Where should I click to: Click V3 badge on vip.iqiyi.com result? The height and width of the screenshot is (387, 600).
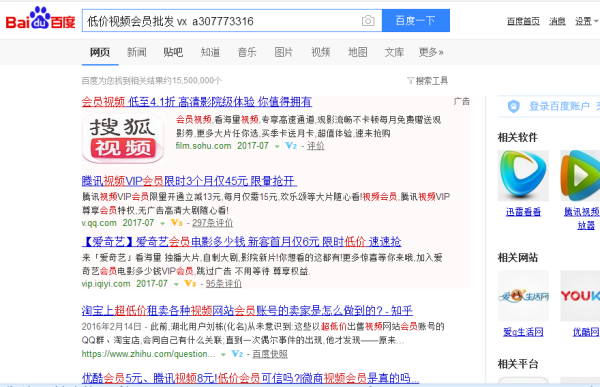190,284
